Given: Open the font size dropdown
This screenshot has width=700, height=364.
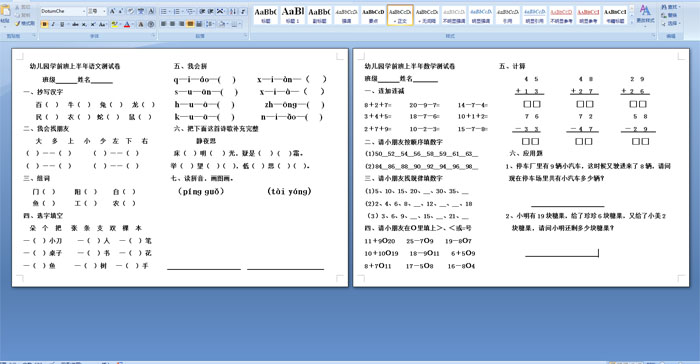Looking at the screenshot, I should coord(96,11).
